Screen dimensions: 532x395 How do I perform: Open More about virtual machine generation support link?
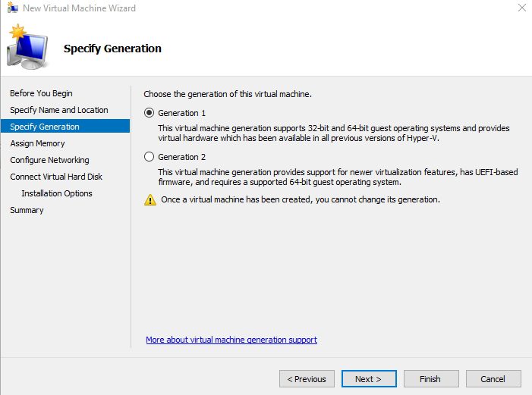pos(231,340)
